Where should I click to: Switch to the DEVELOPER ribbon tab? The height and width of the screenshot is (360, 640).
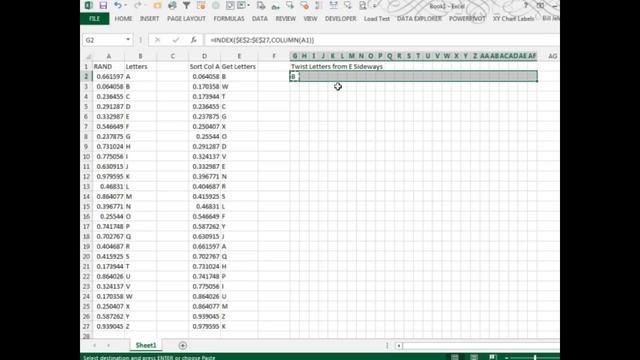click(x=340, y=19)
